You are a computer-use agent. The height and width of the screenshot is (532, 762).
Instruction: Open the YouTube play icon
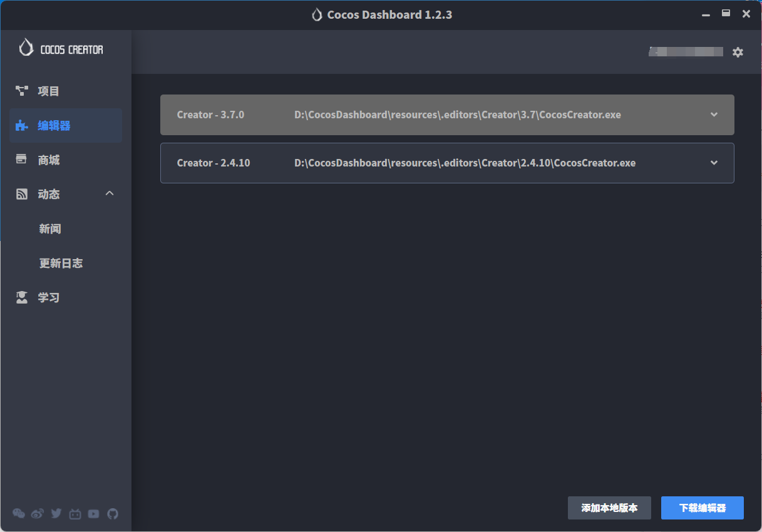[x=94, y=514]
